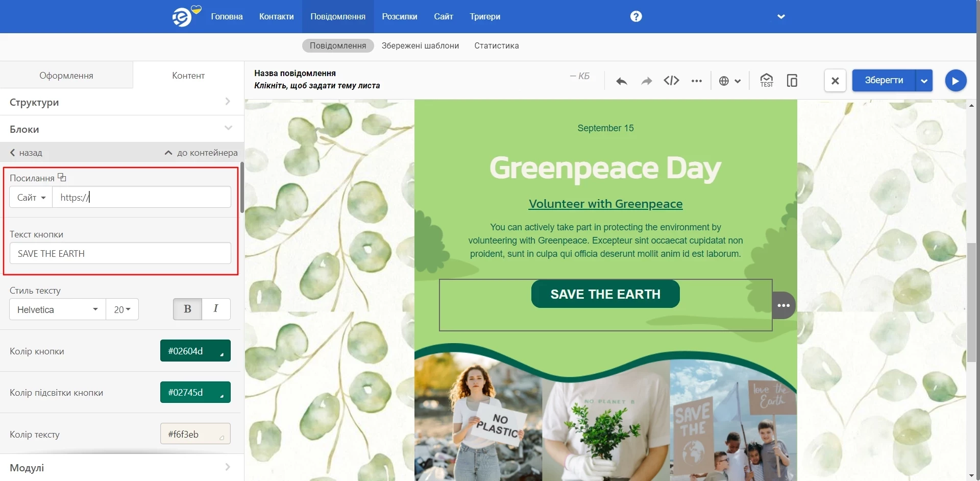The width and height of the screenshot is (980, 481).
Task: Click the https:// link input field
Action: [x=142, y=197]
